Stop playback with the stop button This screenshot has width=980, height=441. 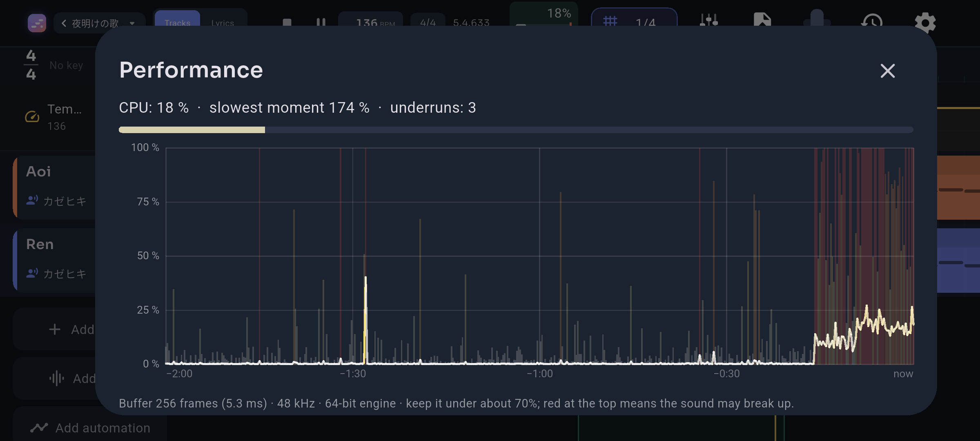pos(287,22)
